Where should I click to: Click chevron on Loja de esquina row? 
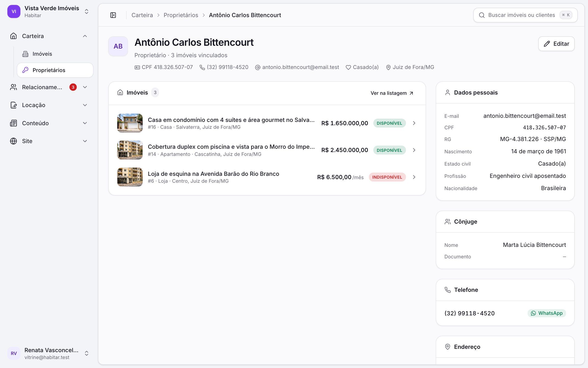click(x=414, y=177)
